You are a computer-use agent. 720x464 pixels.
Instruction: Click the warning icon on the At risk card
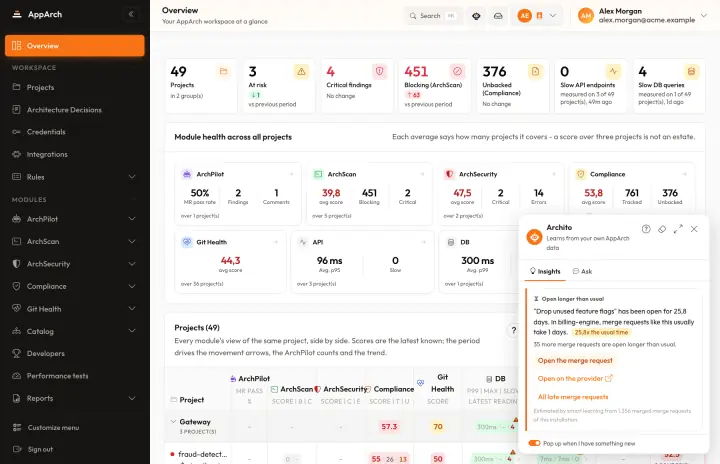301,71
